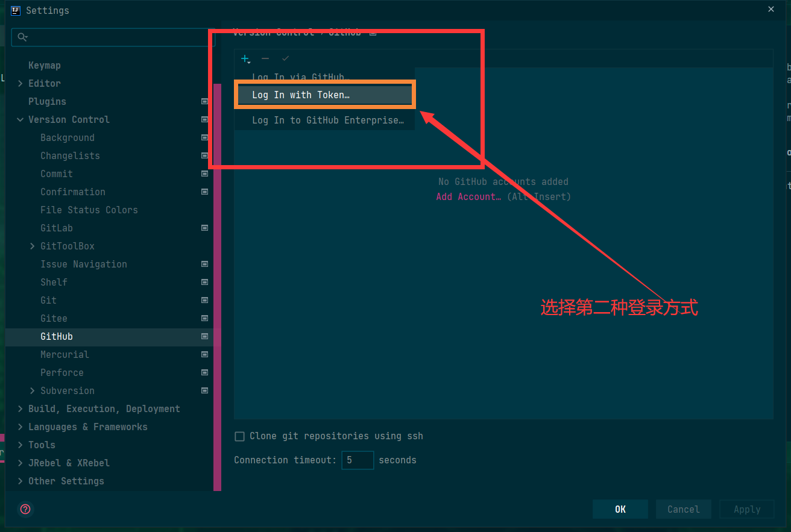Click the plus Add Account toolbar icon
791x532 pixels.
click(245, 58)
